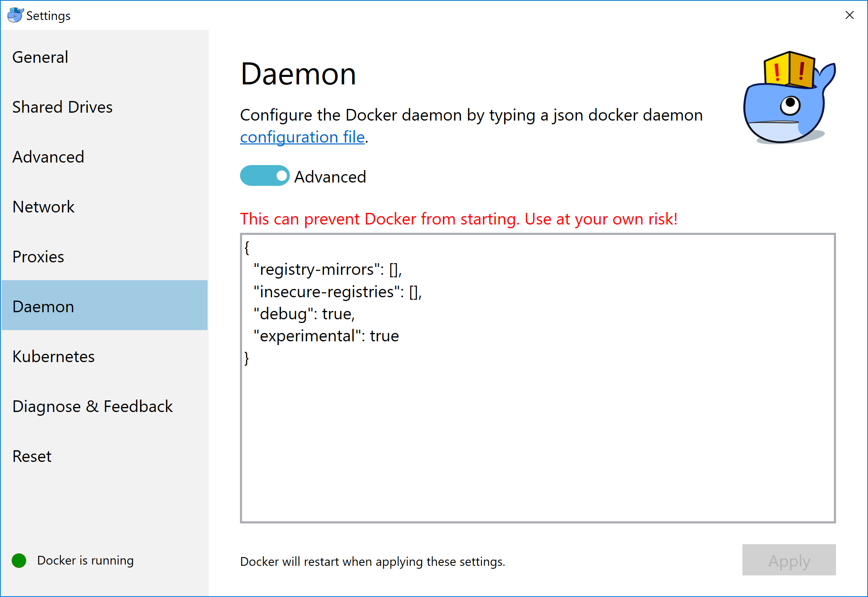The height and width of the screenshot is (597, 868).
Task: Open the Proxies settings section
Action: tap(38, 257)
